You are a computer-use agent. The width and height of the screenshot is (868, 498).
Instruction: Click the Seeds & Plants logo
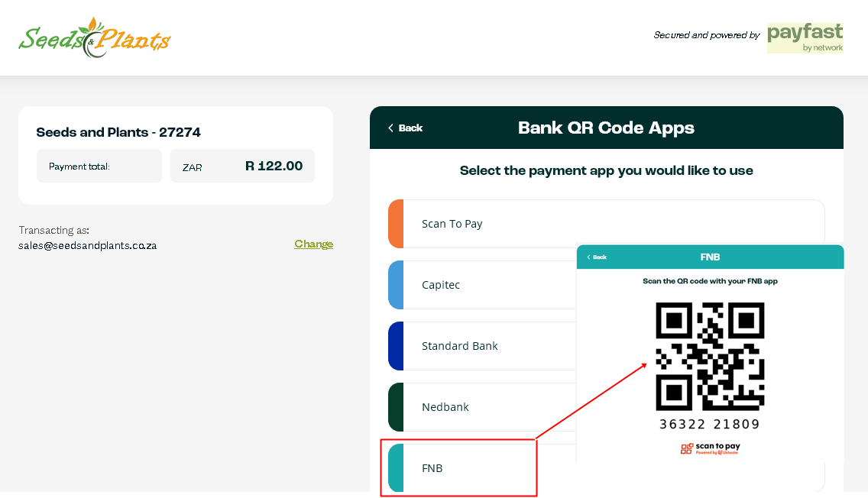click(95, 37)
